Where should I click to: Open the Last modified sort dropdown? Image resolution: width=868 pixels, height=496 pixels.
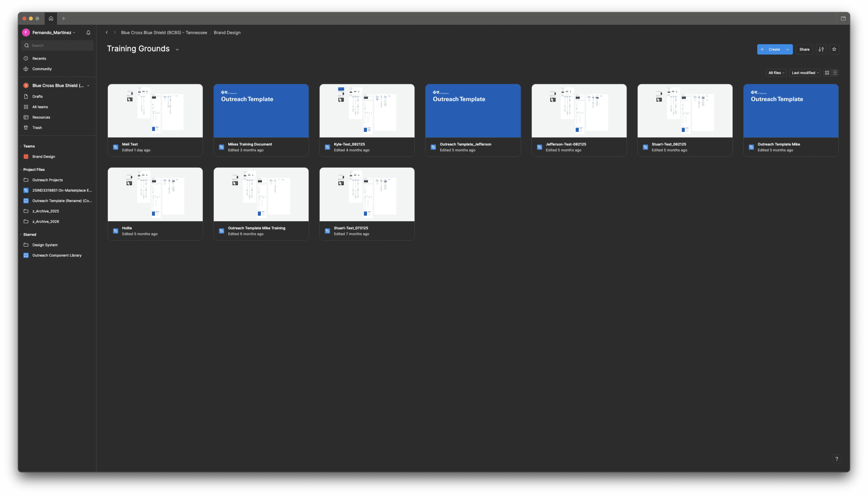(x=805, y=73)
